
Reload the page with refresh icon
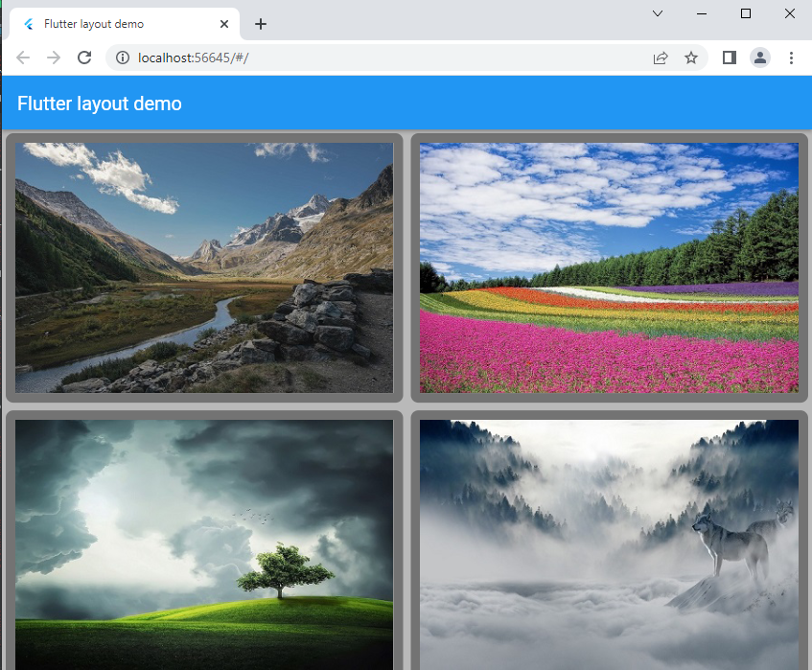pyautogui.click(x=84, y=58)
